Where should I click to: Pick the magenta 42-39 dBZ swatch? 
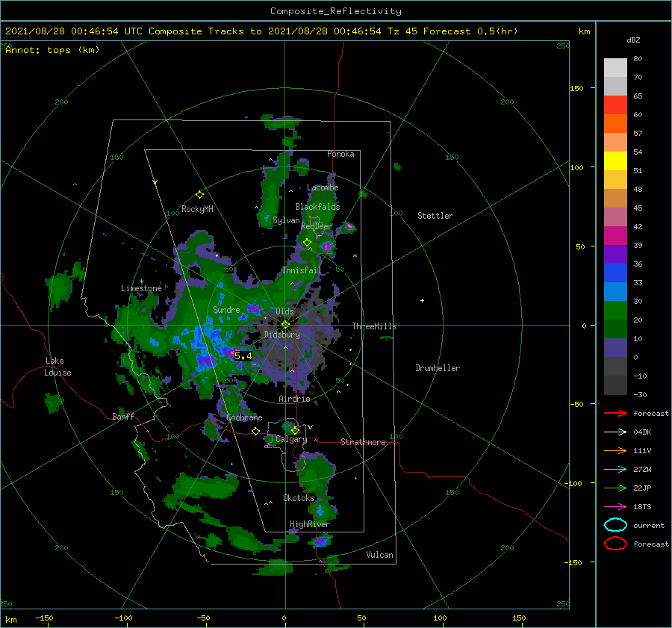615,236
